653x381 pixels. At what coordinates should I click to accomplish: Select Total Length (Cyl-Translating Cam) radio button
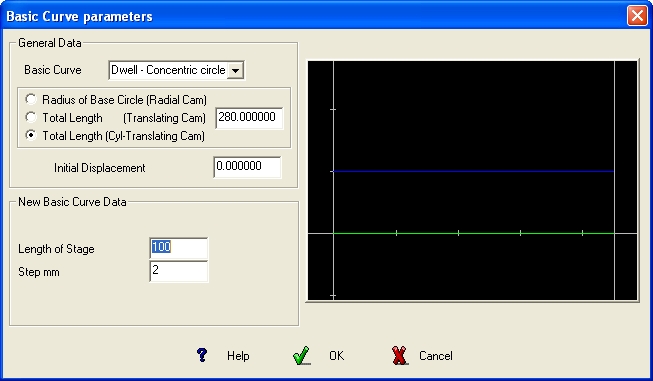31,135
